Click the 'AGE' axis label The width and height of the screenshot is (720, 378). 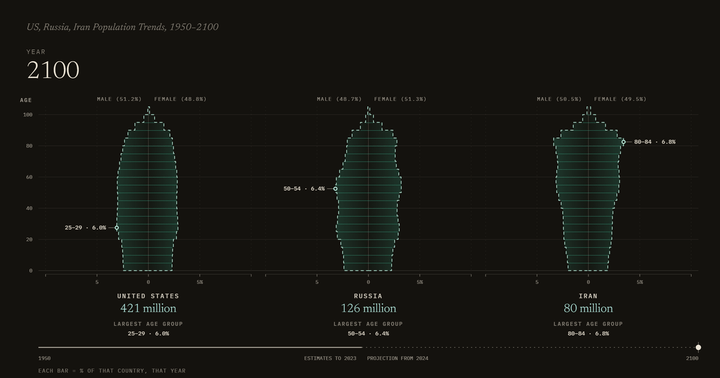26,100
